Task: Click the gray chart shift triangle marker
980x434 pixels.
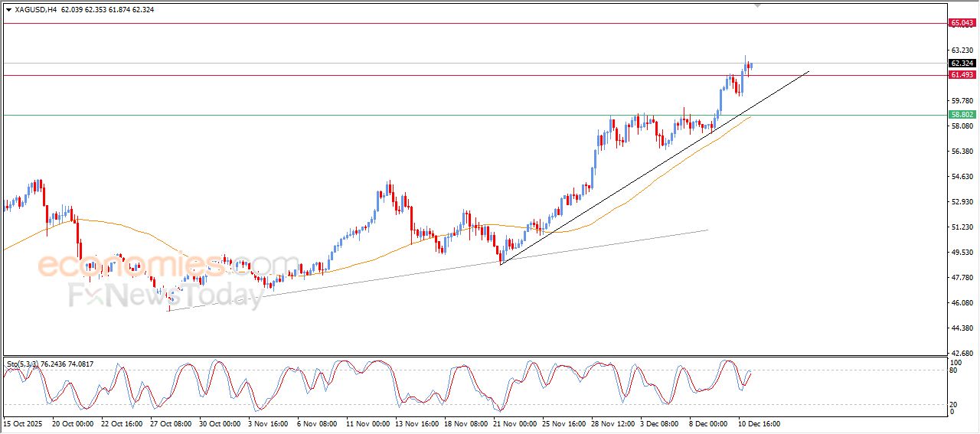Action: click(758, 5)
